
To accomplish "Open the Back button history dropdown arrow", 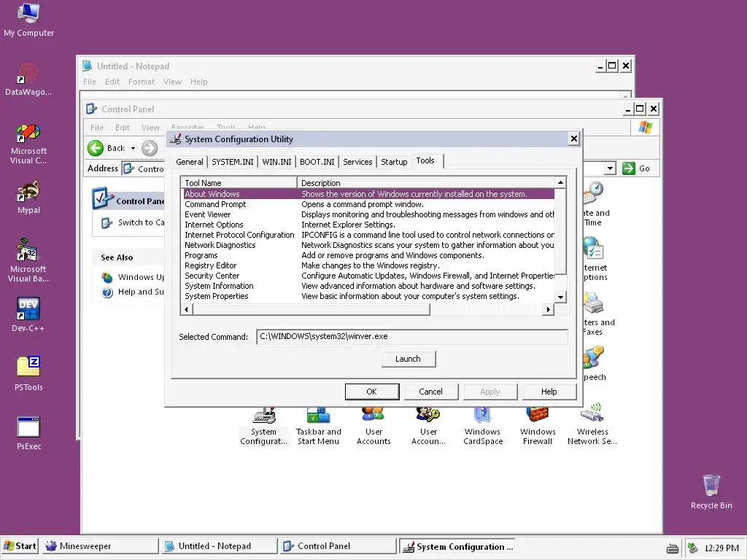I will (133, 148).
